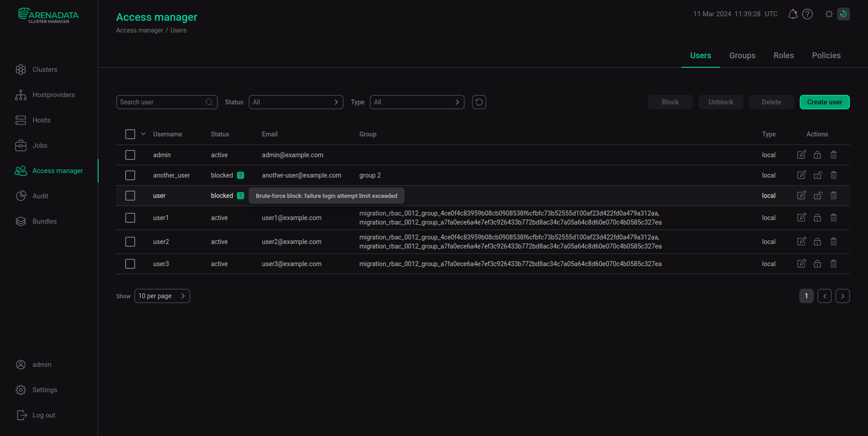Select the checkbox for user
This screenshot has width=868, height=436.
coord(130,196)
